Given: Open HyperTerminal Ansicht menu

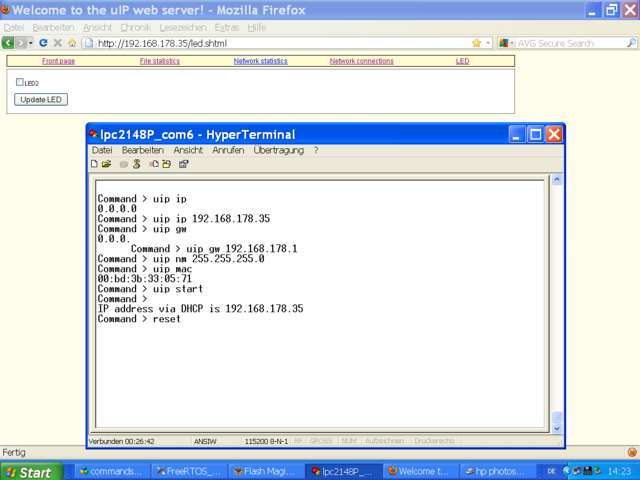Looking at the screenshot, I should coord(188,150).
